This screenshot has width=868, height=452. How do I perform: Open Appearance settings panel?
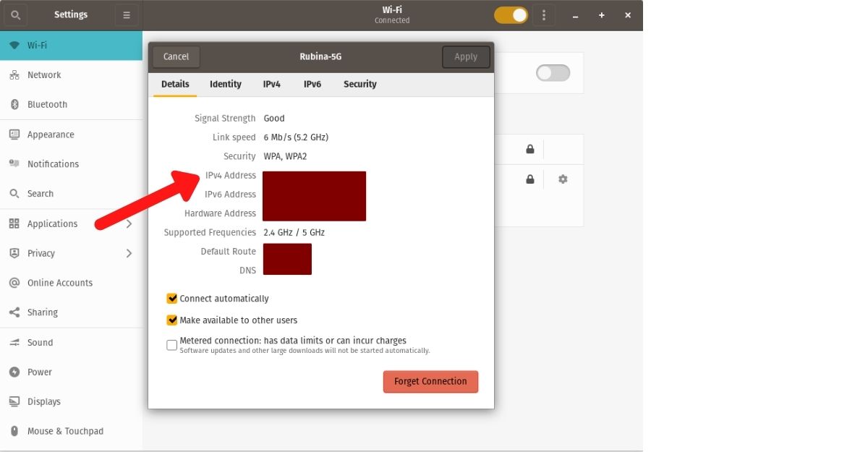click(71, 135)
